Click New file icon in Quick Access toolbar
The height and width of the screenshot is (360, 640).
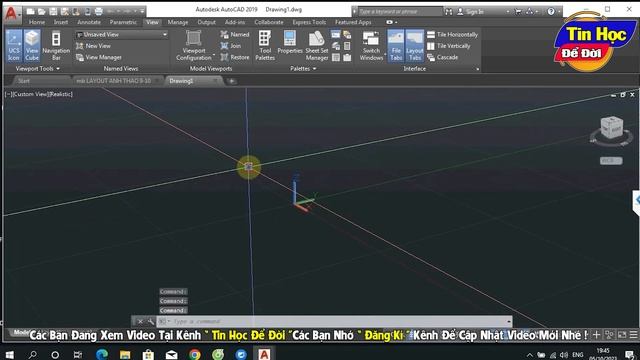coord(31,11)
